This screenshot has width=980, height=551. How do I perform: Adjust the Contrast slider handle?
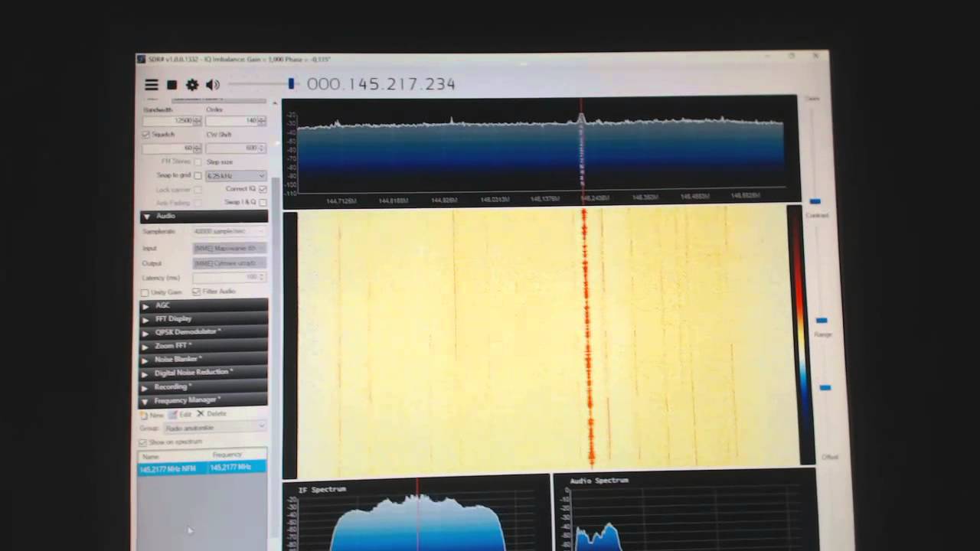pyautogui.click(x=822, y=320)
